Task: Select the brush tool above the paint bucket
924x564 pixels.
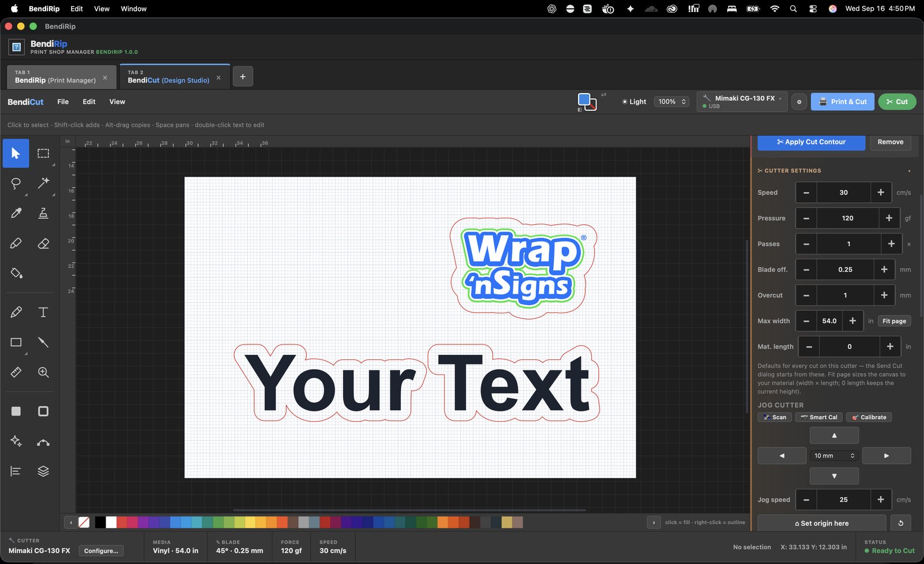Action: pyautogui.click(x=16, y=243)
